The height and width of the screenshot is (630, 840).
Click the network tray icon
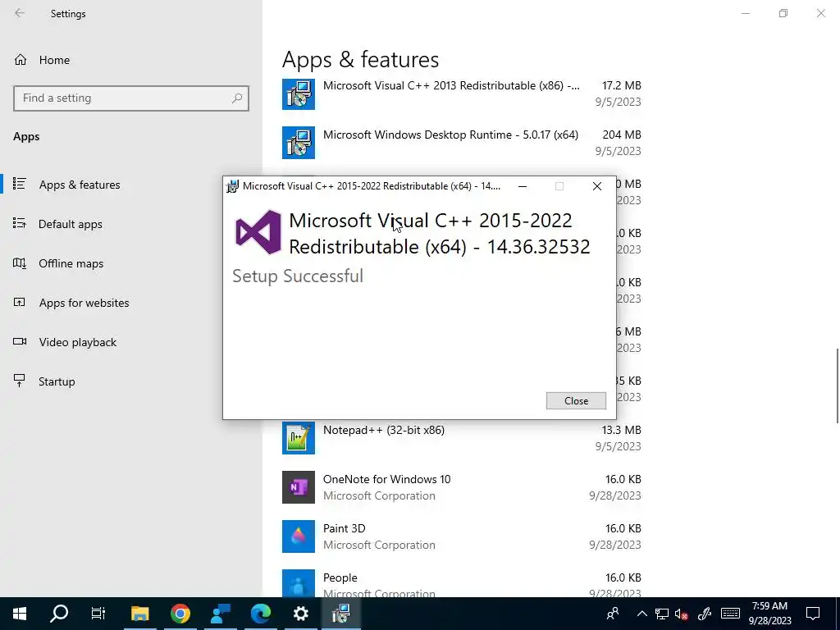pos(662,614)
